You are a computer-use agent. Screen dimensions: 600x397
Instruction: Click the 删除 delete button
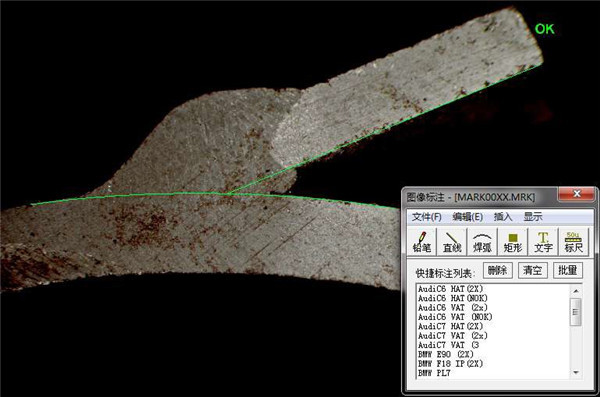pos(498,270)
